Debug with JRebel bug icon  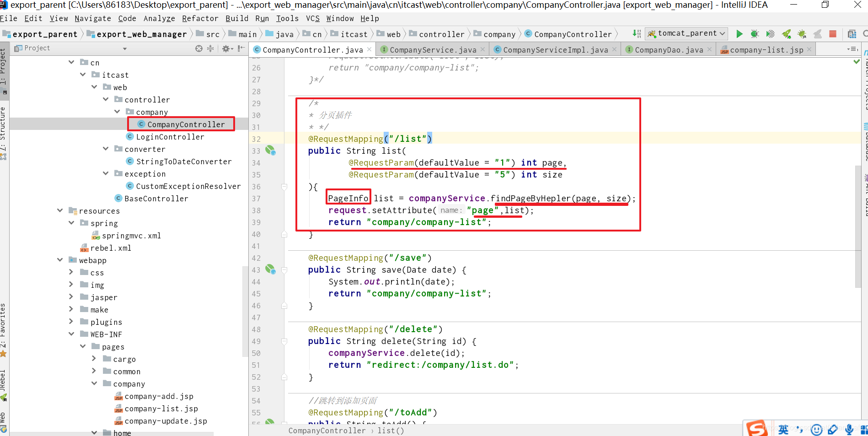pyautogui.click(x=802, y=34)
